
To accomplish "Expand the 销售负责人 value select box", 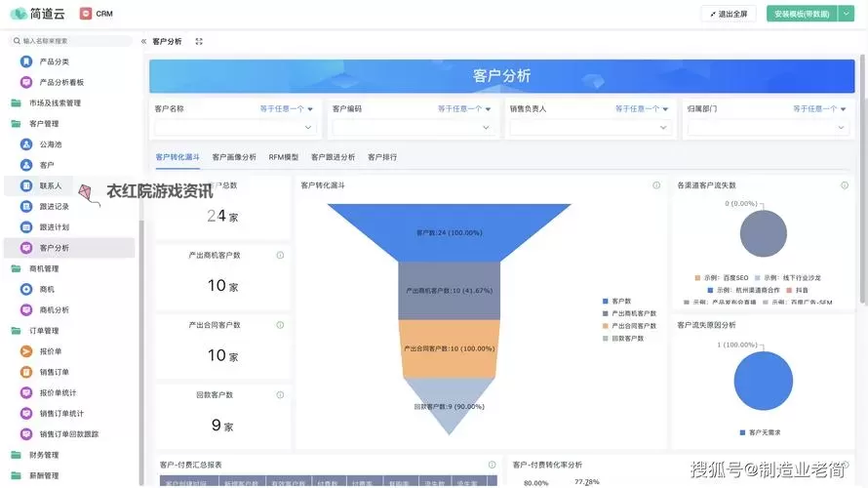I will pos(589,128).
